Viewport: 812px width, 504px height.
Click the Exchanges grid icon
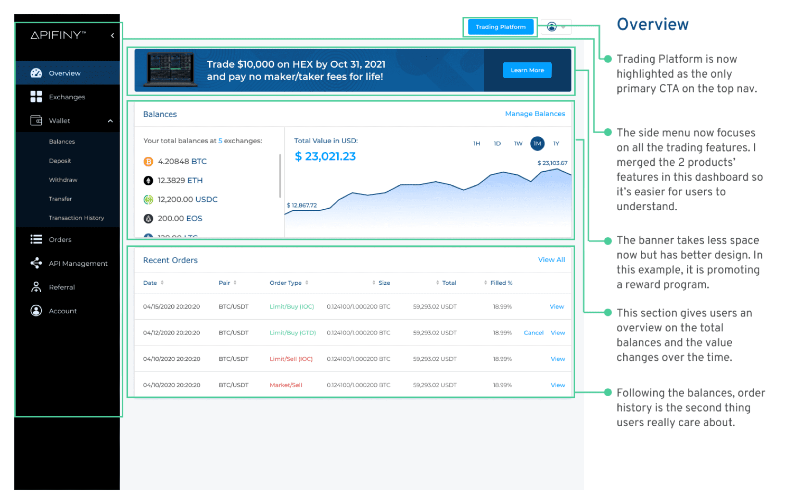[36, 97]
